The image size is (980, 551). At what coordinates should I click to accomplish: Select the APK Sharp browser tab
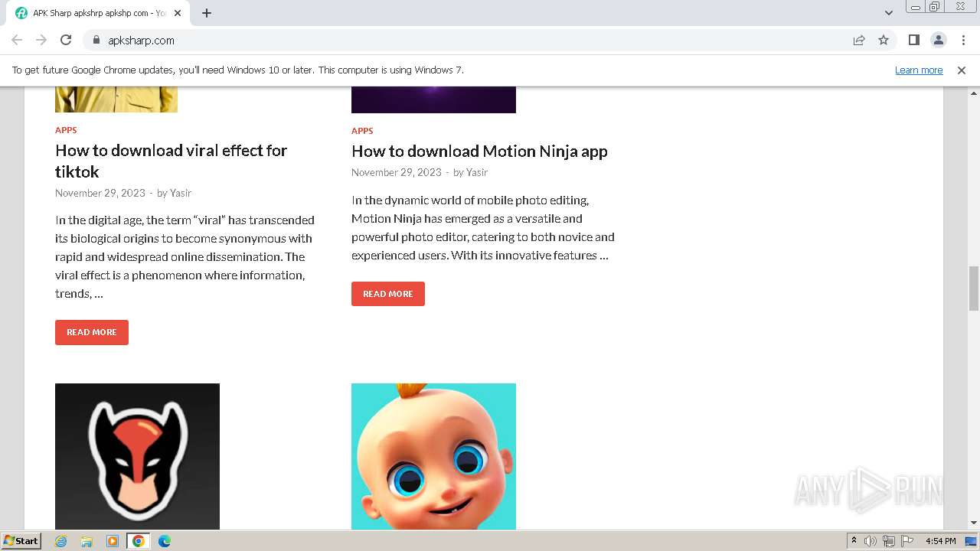pos(98,13)
